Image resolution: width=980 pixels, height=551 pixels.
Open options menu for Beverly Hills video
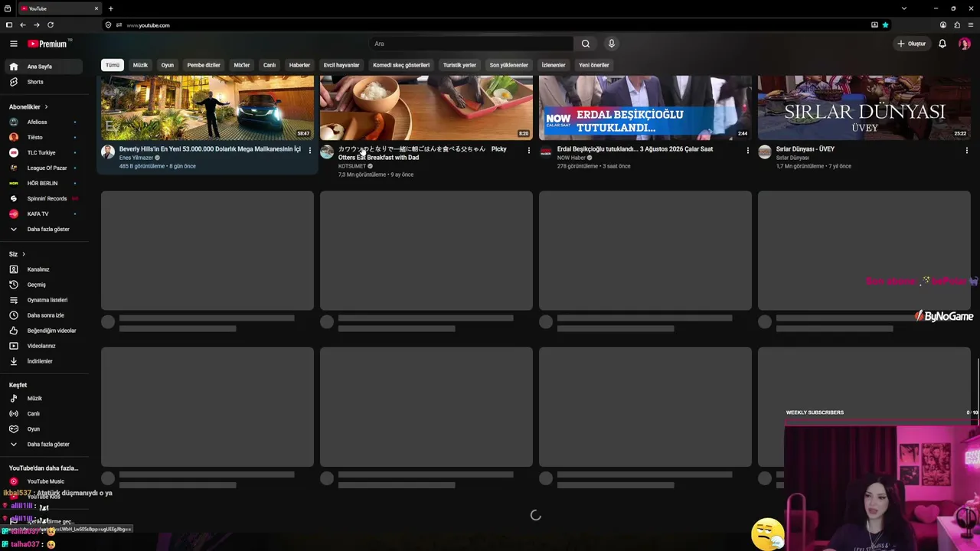[x=309, y=151]
